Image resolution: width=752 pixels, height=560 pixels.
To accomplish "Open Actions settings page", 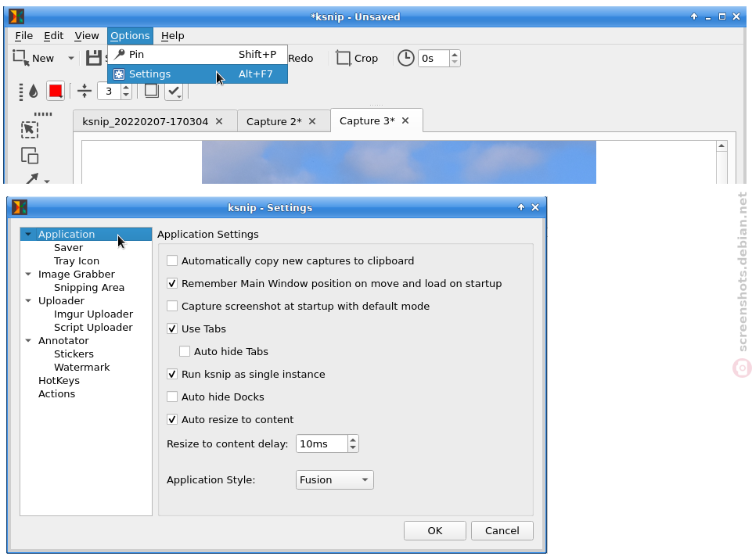I will [x=57, y=394].
